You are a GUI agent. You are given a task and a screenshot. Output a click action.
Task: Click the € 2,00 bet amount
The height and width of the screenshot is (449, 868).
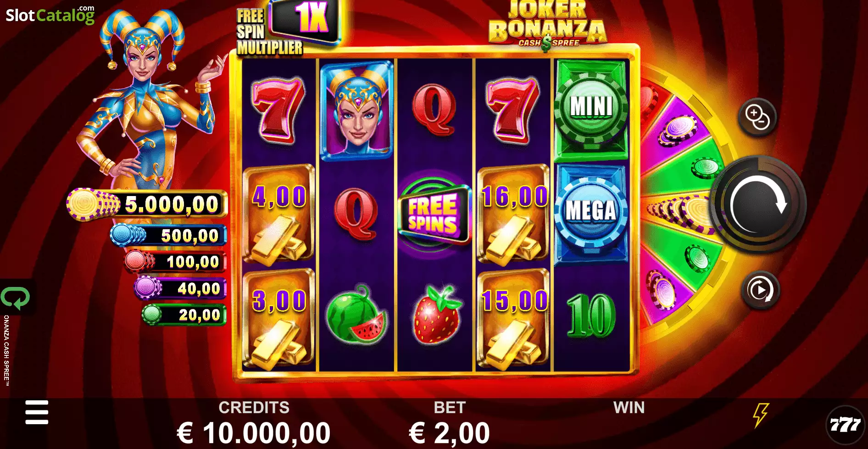(x=449, y=433)
